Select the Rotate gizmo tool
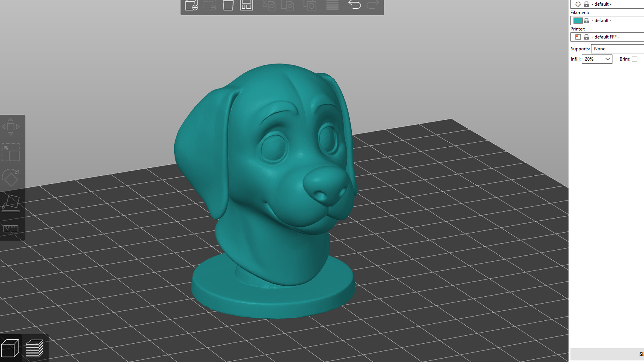The image size is (644, 362). point(11,178)
